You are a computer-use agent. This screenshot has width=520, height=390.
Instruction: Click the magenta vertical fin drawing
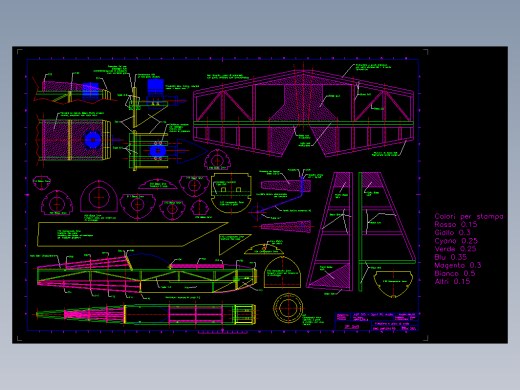330,231
